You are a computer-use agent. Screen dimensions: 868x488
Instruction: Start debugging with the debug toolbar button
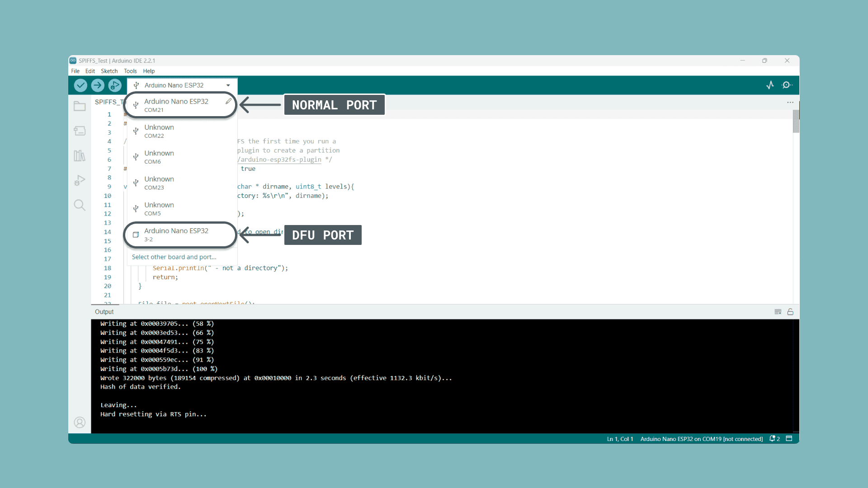[115, 85]
